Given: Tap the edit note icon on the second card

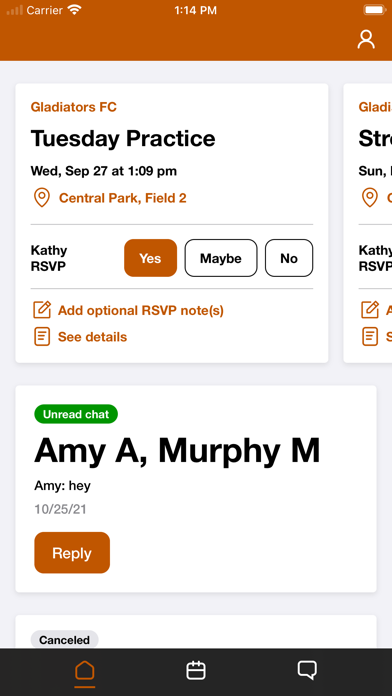Looking at the screenshot, I should click(370, 310).
